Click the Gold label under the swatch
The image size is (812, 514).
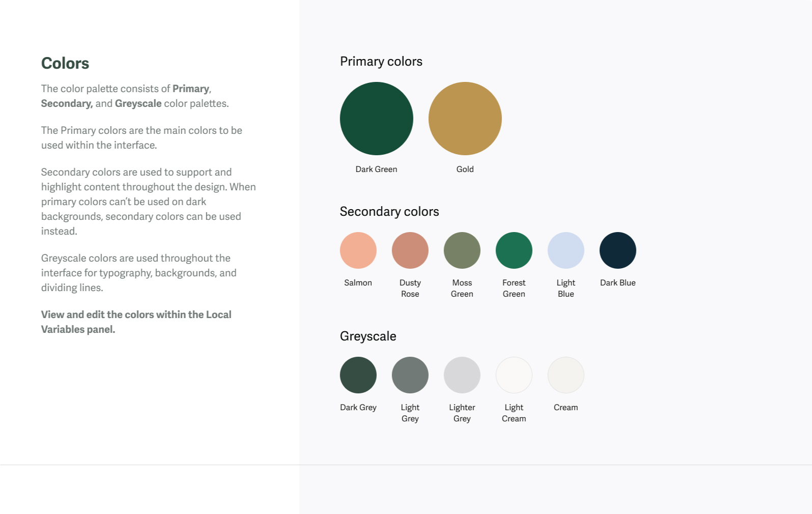tap(465, 169)
